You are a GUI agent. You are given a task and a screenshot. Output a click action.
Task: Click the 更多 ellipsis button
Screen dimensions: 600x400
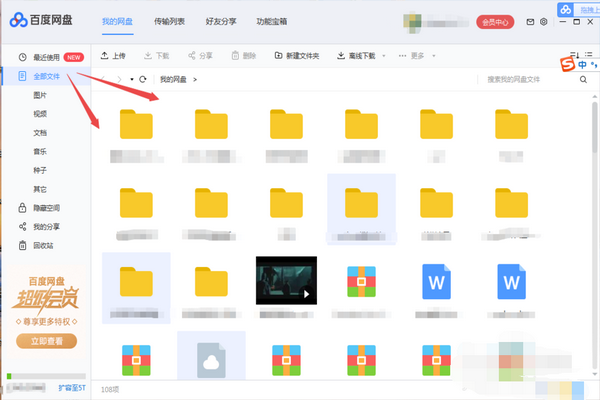[x=411, y=56]
